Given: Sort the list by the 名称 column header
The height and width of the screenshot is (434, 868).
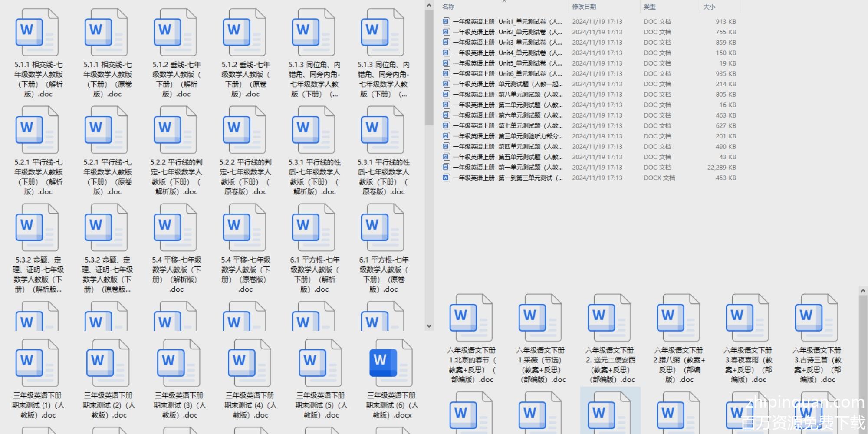Looking at the screenshot, I should point(448,7).
